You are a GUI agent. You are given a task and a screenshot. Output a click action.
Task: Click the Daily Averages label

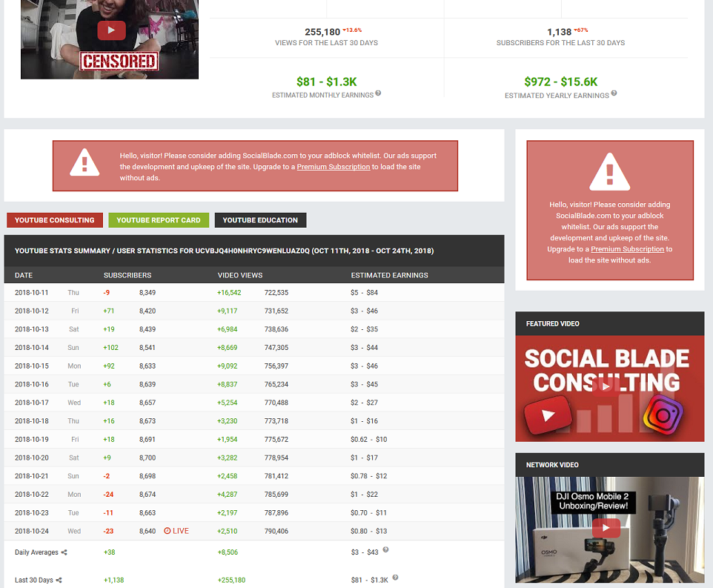(x=36, y=552)
